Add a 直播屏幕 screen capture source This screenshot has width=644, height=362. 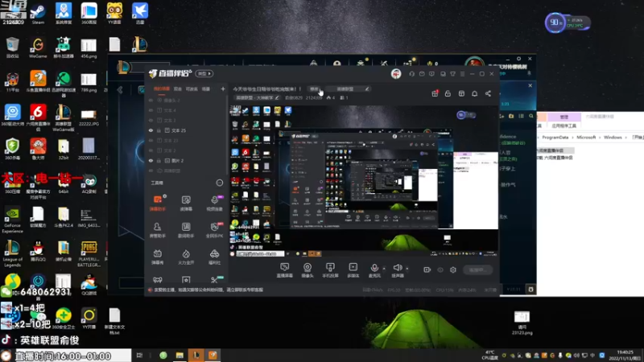coord(285,270)
